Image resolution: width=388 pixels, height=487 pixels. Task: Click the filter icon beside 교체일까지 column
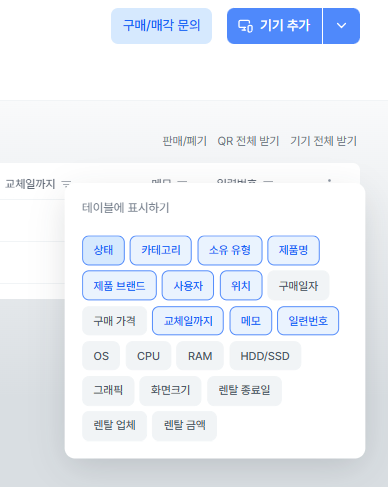click(x=67, y=183)
